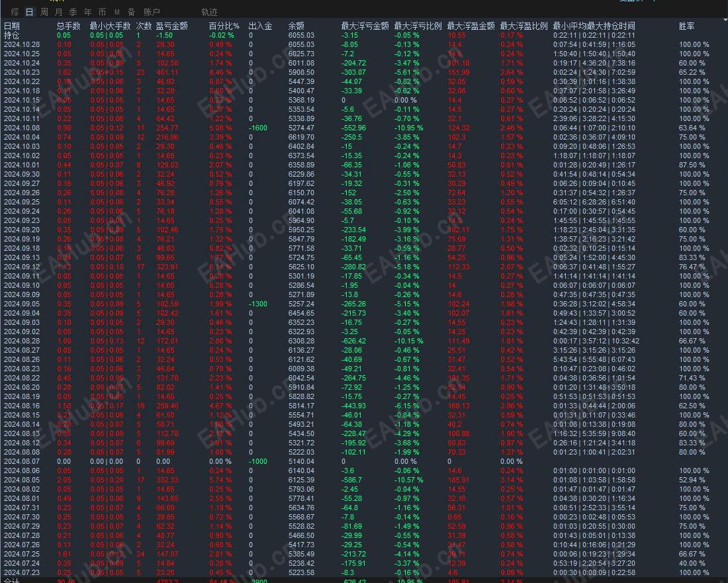Click the 0:00:17 | 3:57:12 | 10:32:42 holding time
Image resolution: width=728 pixels, height=583 pixels.
[x=596, y=341]
